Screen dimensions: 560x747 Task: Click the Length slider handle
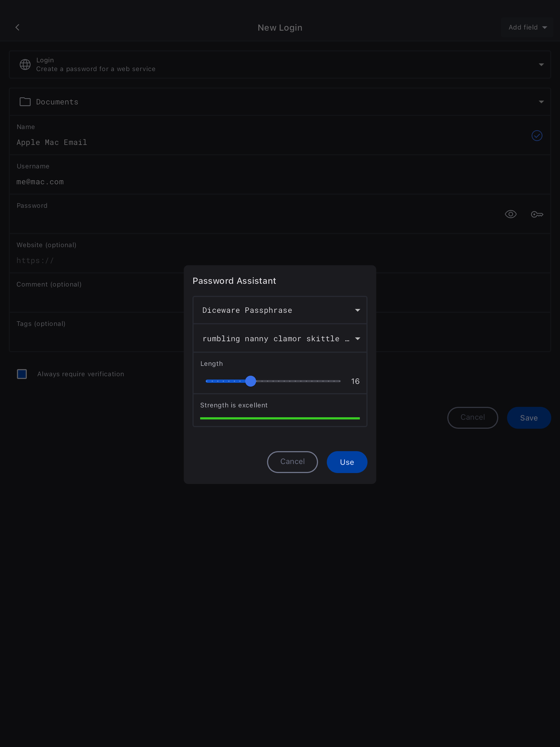pyautogui.click(x=251, y=381)
